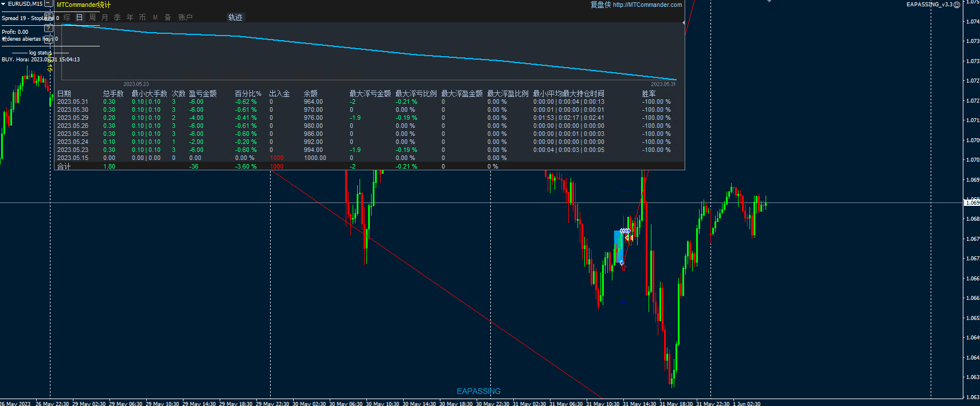Click the blue highlighted rectangle on chart
The width and height of the screenshot is (980, 406).
[x=618, y=247]
